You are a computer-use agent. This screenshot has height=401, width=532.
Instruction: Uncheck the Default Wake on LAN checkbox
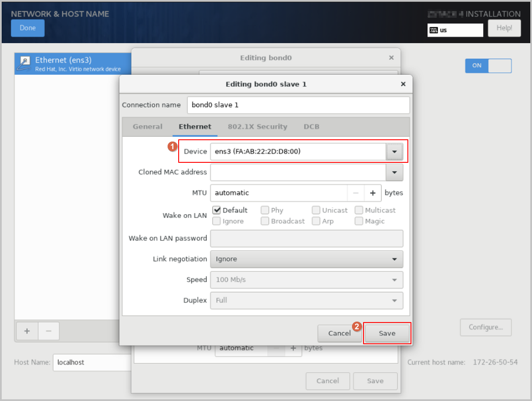(217, 210)
